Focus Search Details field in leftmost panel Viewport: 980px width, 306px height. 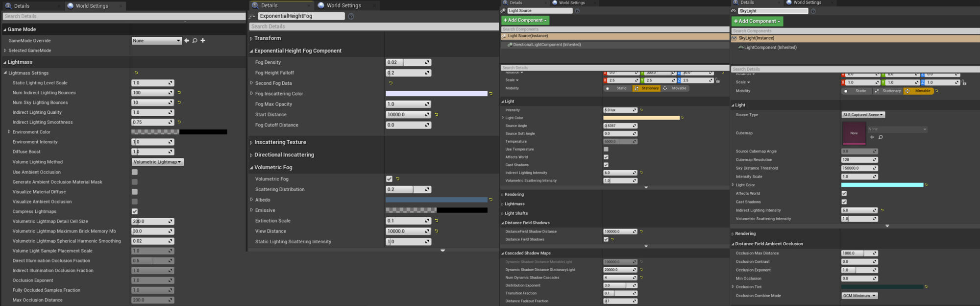coord(124,17)
